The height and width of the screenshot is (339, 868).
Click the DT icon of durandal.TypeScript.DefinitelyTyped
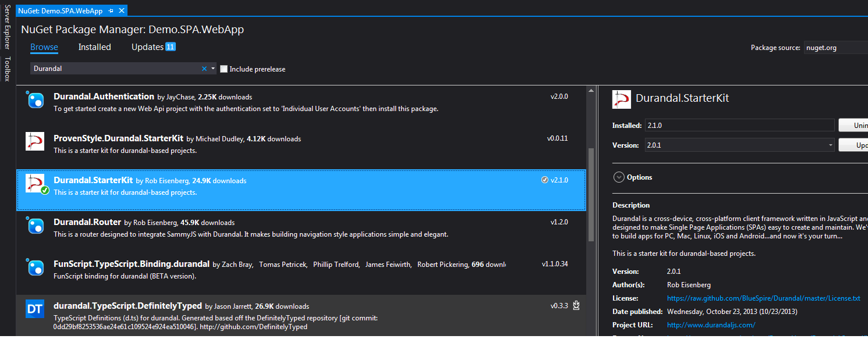(35, 309)
